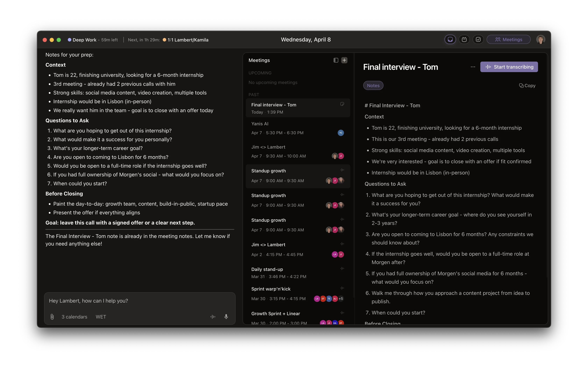Viewport: 588px width, 371px height.
Task: Select the Notes tab
Action: pos(373,86)
